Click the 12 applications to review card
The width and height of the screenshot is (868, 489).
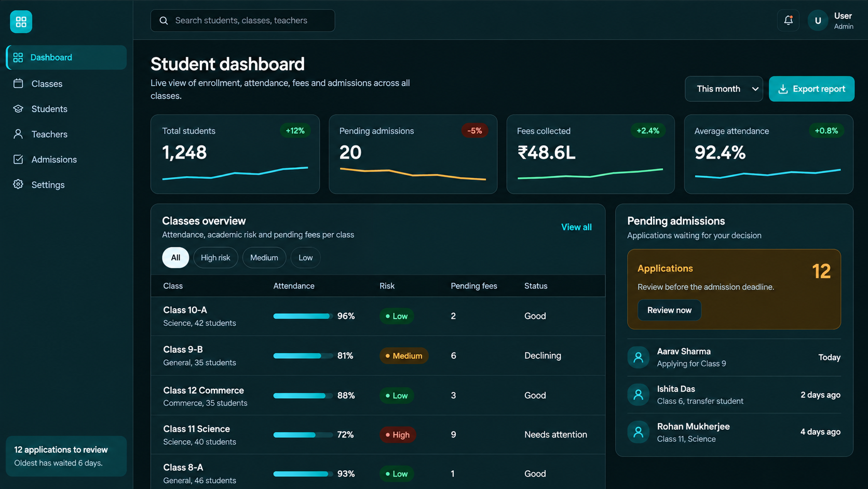[66, 456]
